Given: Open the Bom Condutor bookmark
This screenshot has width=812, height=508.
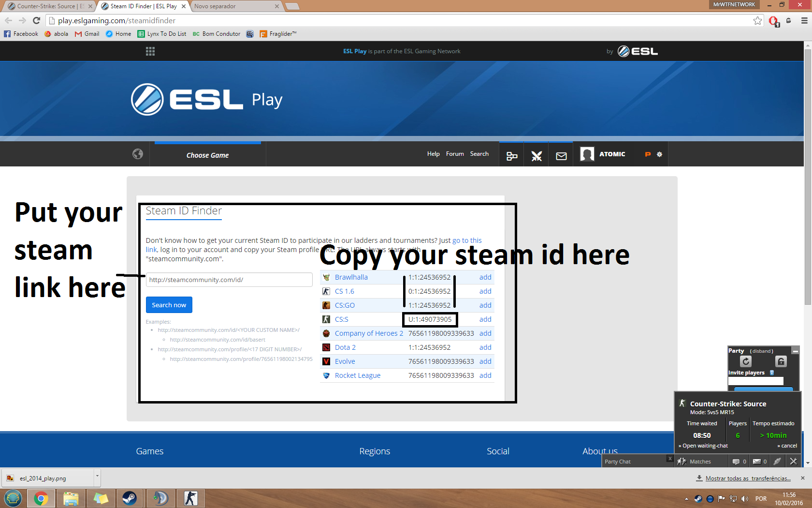Looking at the screenshot, I should coord(217,34).
